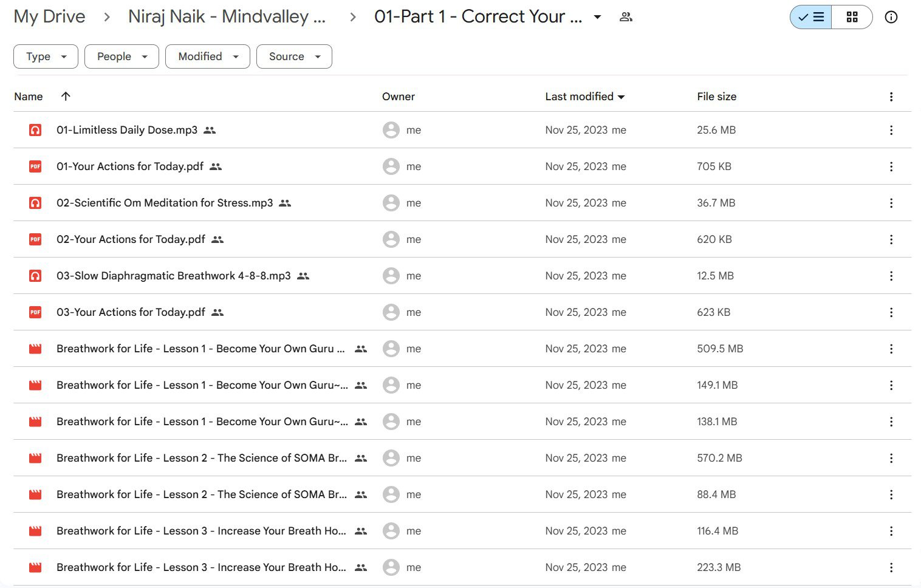Expand the People filter dropdown
Image resolution: width=921 pixels, height=588 pixels.
click(122, 56)
